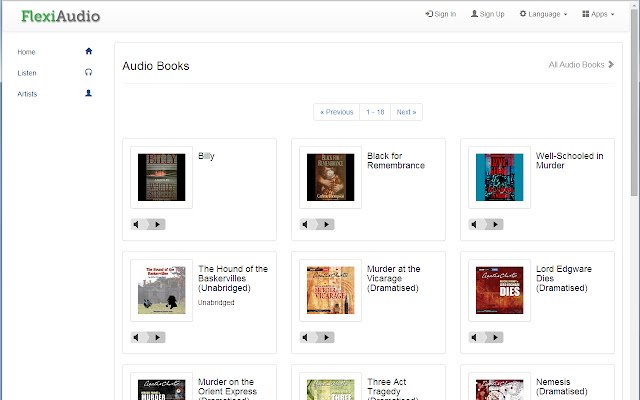Go to Home in sidebar
640x400 pixels.
tap(26, 52)
